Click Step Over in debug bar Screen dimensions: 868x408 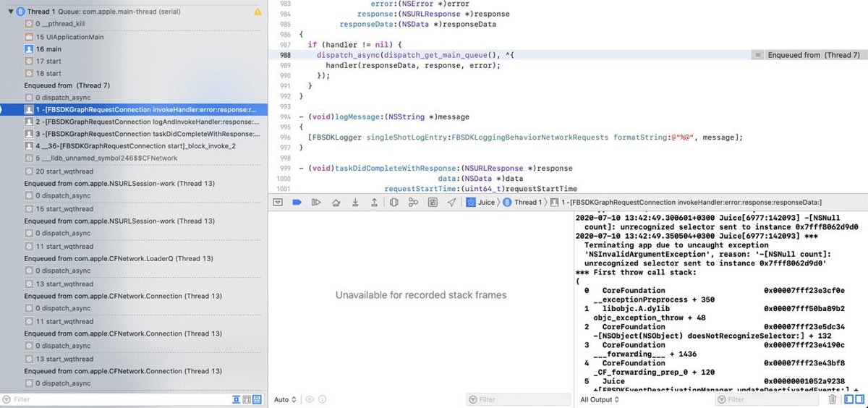tap(336, 203)
